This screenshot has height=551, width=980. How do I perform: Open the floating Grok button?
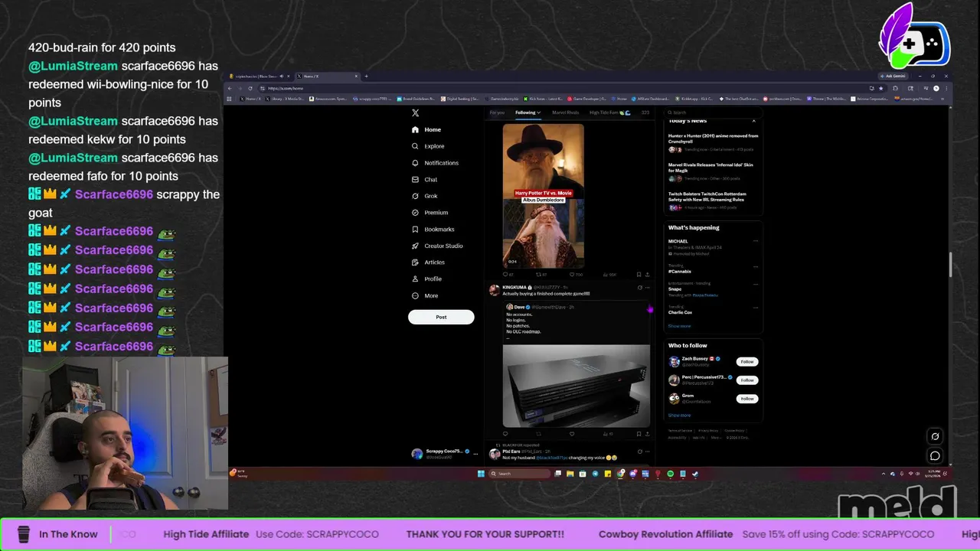tap(935, 436)
